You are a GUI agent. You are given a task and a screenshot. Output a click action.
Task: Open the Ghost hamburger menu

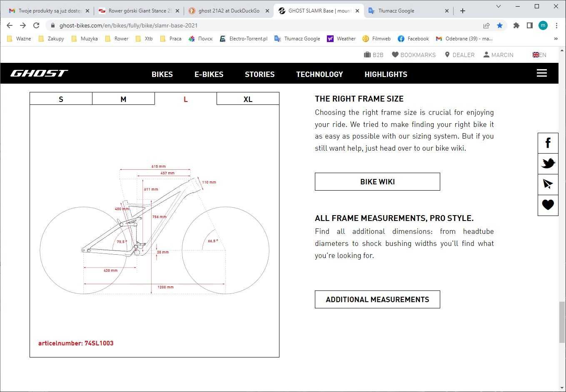click(542, 73)
